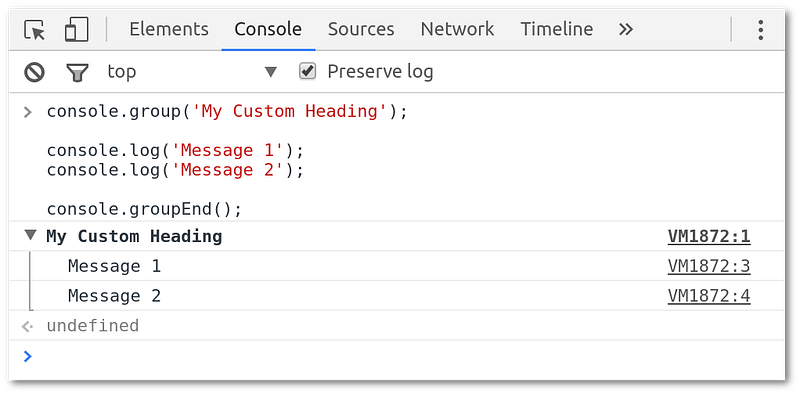Open the three-dot DevTools menu
This screenshot has height=395, width=800.
760,30
